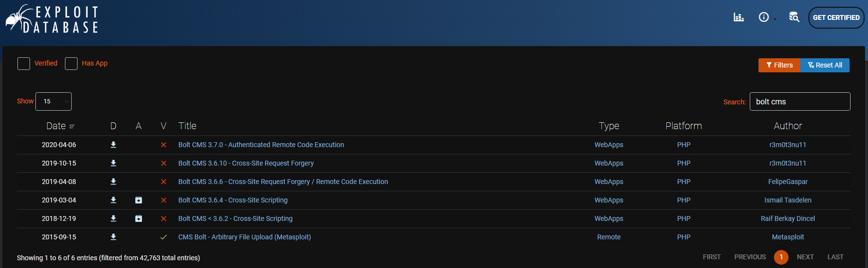Get vulnerable app for Bolt CMS 3.6.4
868x268 pixels.
click(x=139, y=200)
